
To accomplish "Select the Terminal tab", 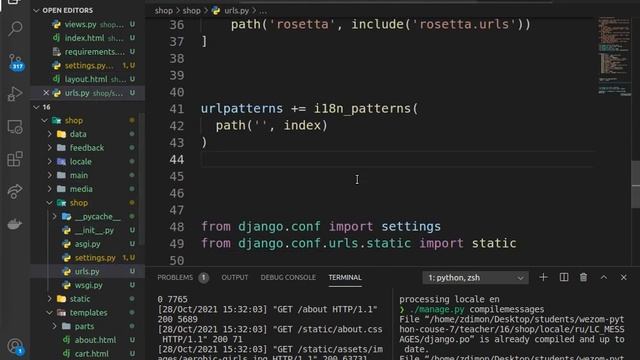I will [x=345, y=278].
